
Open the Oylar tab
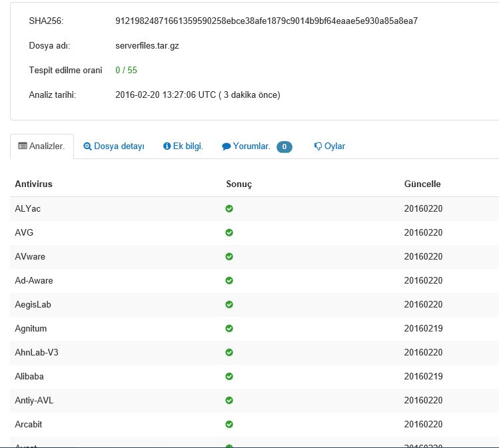pos(330,146)
